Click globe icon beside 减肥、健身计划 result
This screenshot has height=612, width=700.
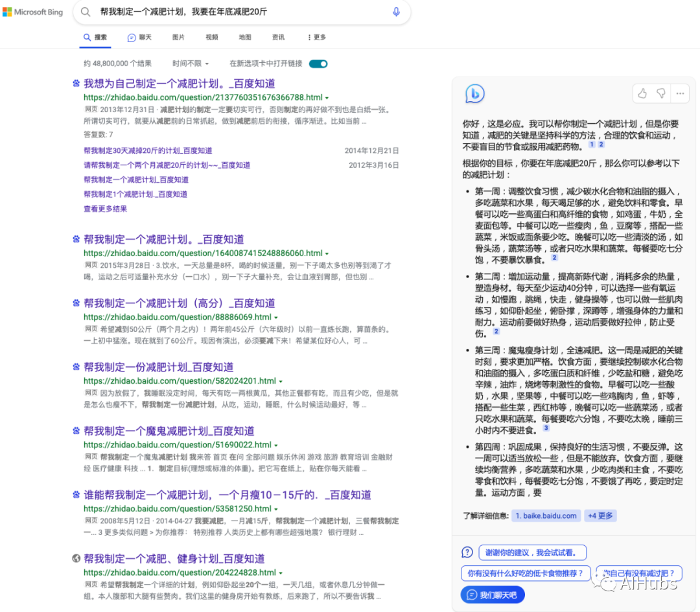tap(76, 558)
